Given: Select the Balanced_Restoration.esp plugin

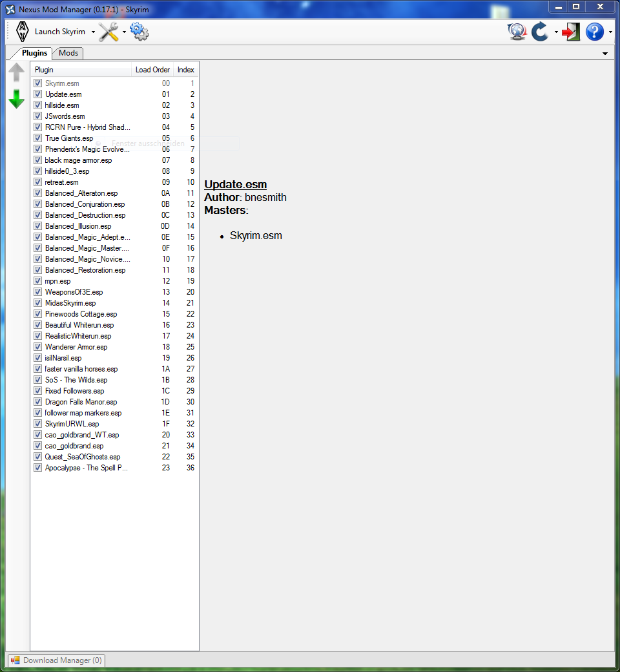Looking at the screenshot, I should click(x=114, y=270).
